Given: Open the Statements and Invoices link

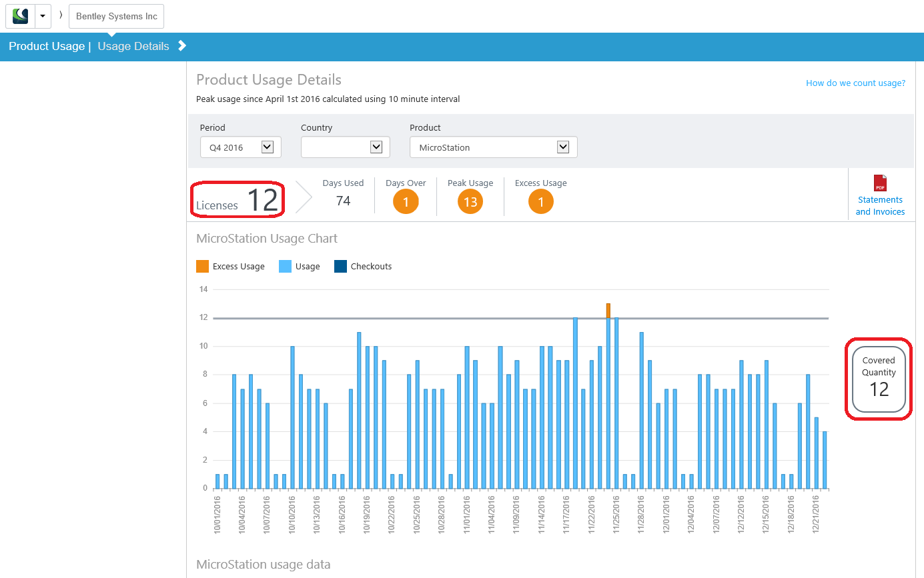Looking at the screenshot, I should (x=881, y=205).
